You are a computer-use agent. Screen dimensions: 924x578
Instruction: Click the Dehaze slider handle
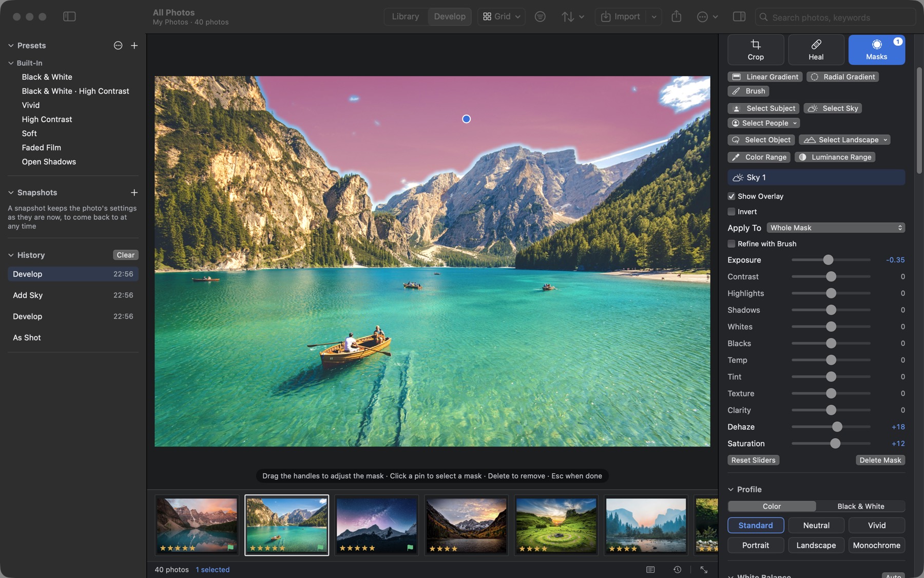point(837,427)
